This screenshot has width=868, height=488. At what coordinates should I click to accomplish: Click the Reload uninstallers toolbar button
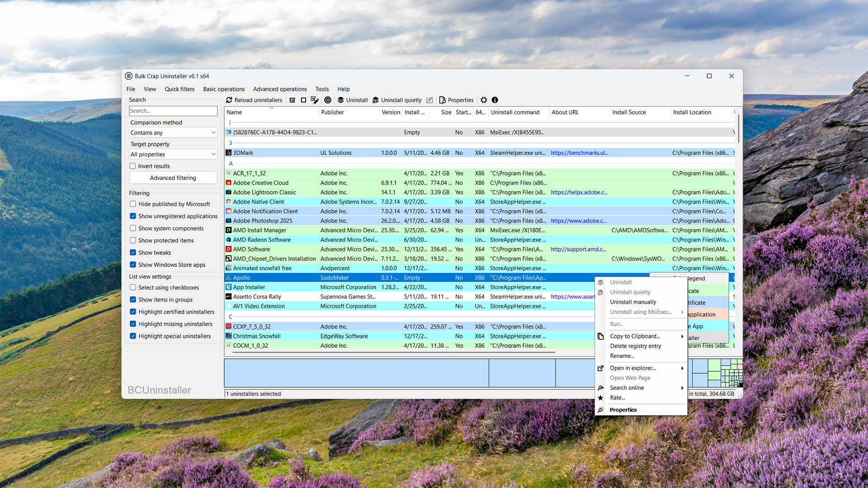[254, 100]
